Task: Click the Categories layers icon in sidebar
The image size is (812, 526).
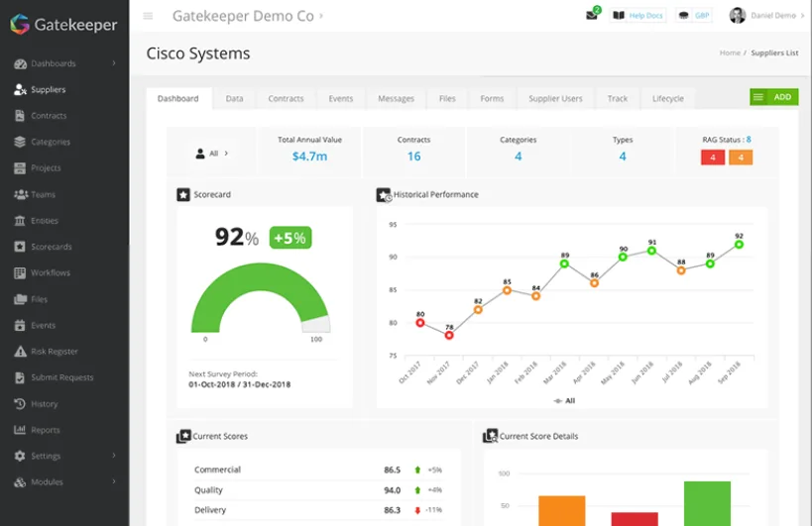Action: 20,142
